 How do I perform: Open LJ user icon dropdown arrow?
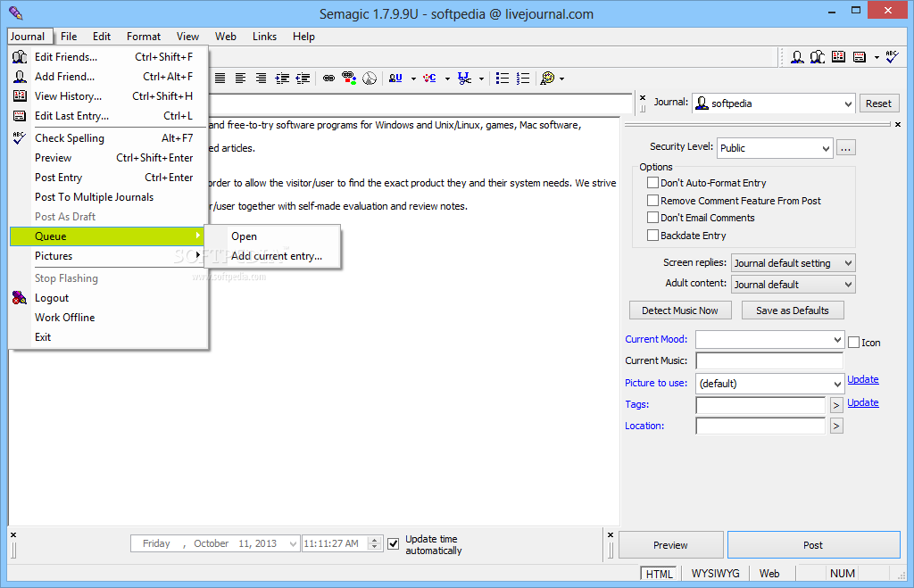[x=413, y=79]
